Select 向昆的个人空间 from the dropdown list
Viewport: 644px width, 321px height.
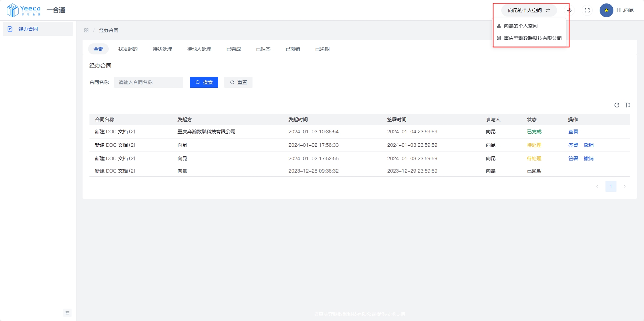tap(520, 26)
